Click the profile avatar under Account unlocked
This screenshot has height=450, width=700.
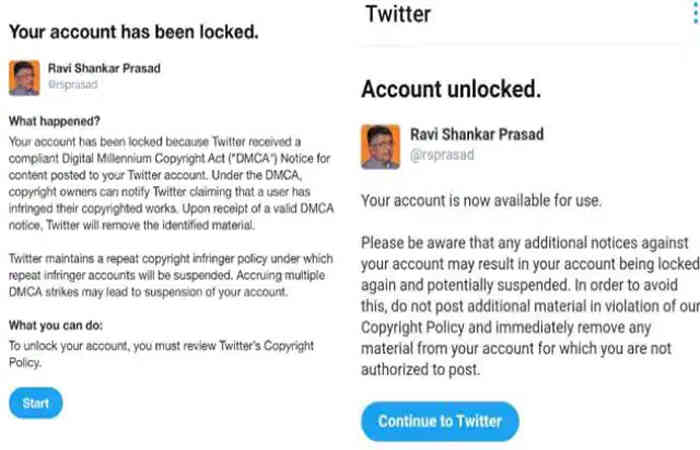[x=381, y=145]
